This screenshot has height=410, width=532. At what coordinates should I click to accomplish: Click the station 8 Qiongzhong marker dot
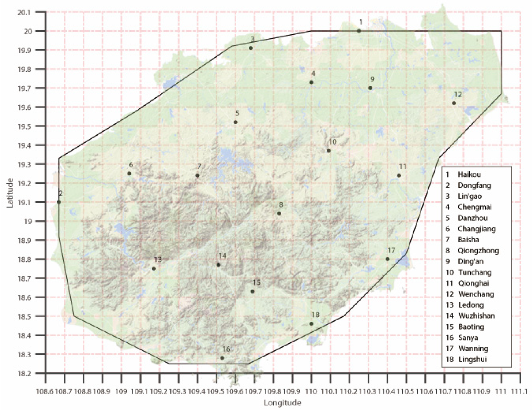coord(279,214)
